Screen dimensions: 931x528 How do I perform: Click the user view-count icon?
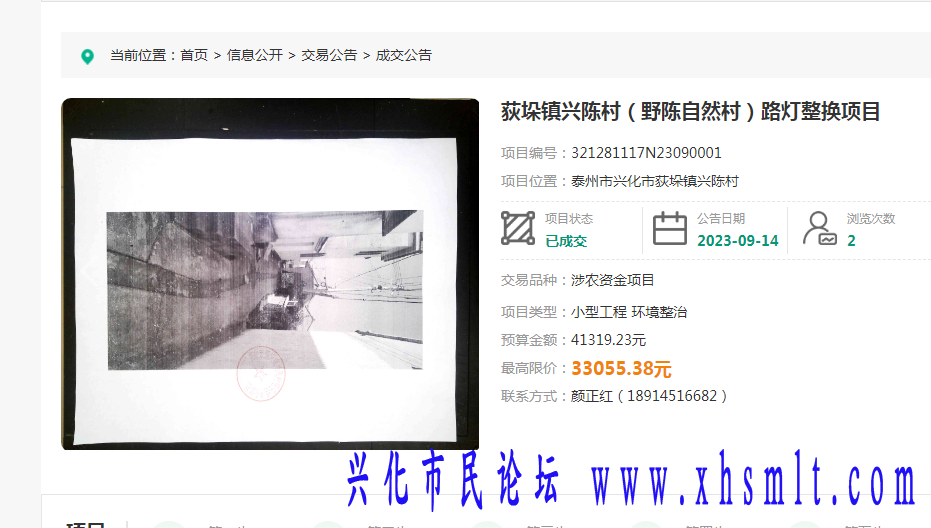(820, 229)
